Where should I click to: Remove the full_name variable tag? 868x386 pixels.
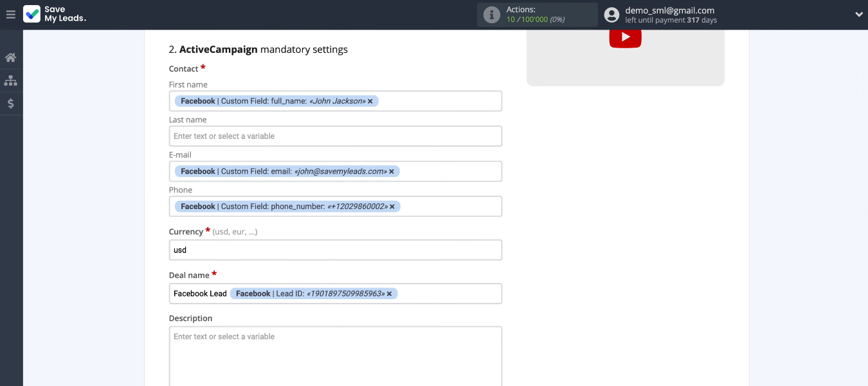coord(370,101)
